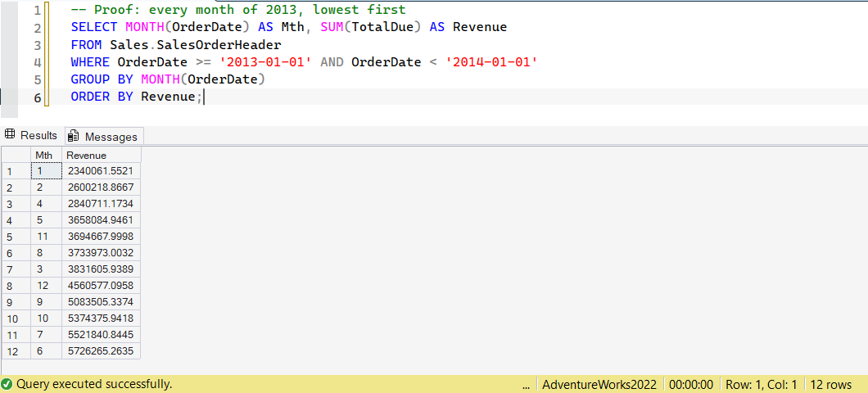Click the 12 rows status entry

[x=831, y=384]
